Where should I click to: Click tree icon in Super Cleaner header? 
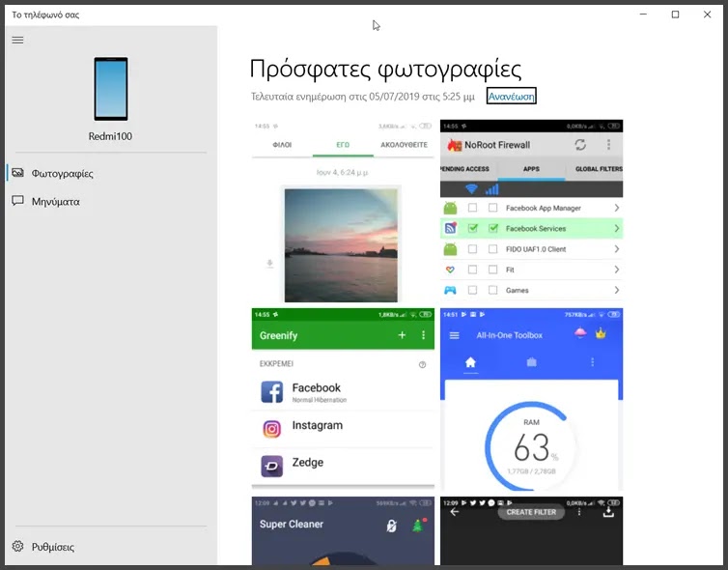[418, 525]
